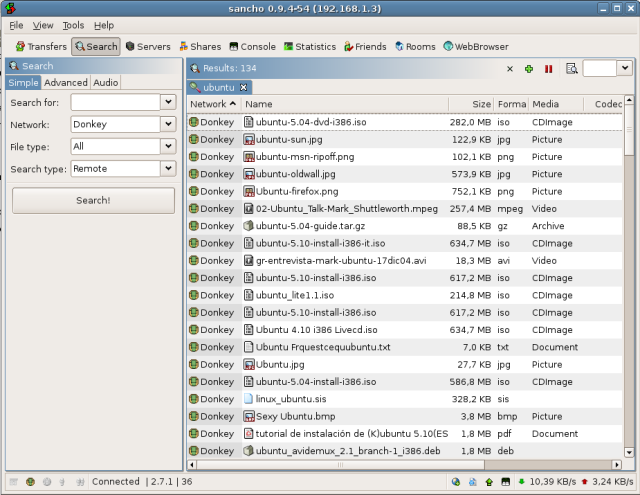
Task: Open the File type dropdown
Action: coord(167,146)
